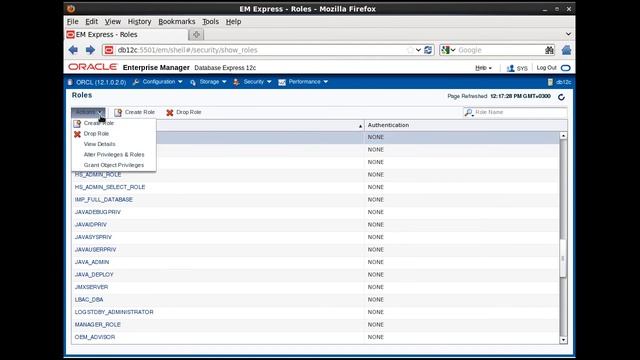Image resolution: width=640 pixels, height=360 pixels.
Task: Click the Create Role toolbar button label
Action: point(140,112)
